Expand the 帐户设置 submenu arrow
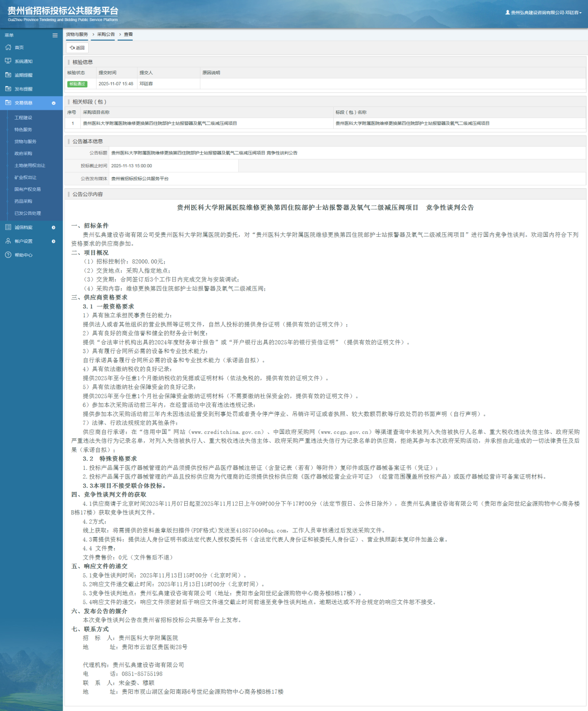 click(53, 241)
